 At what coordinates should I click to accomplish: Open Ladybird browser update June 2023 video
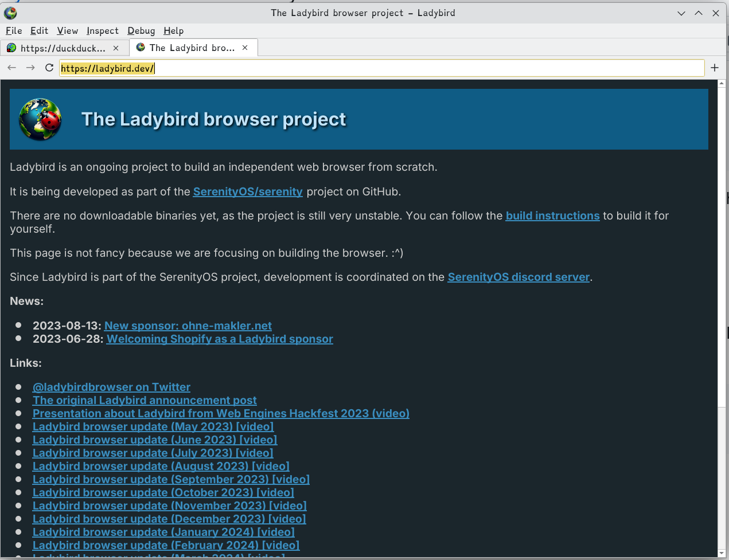tap(155, 440)
